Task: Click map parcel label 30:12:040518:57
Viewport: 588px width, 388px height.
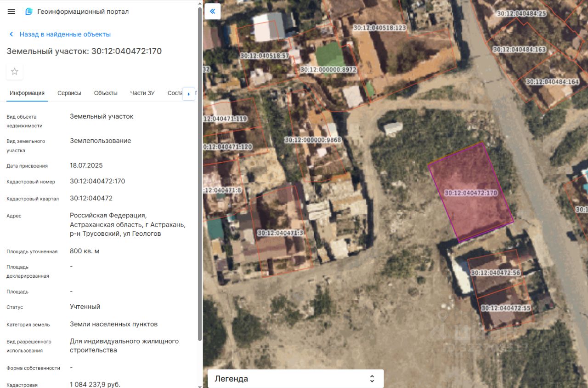Action: point(265,56)
